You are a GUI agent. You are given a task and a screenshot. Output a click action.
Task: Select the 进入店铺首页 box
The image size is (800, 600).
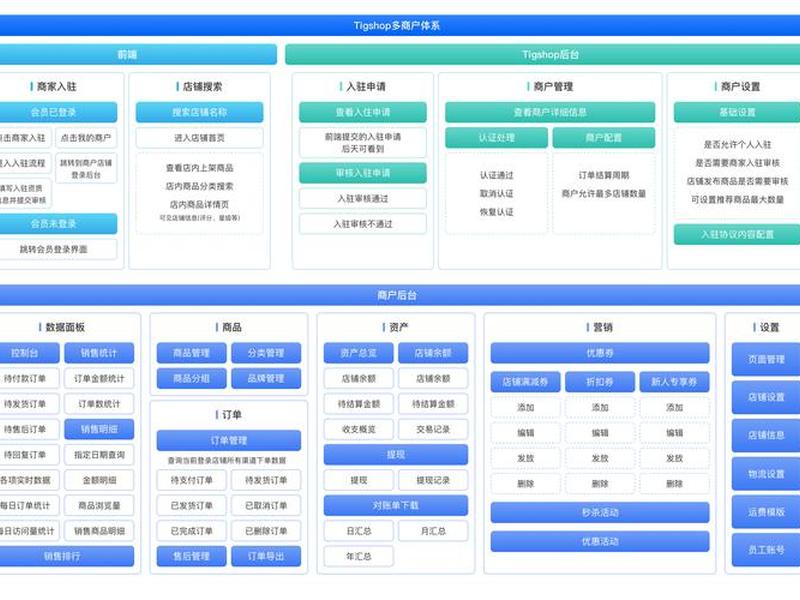point(199,138)
